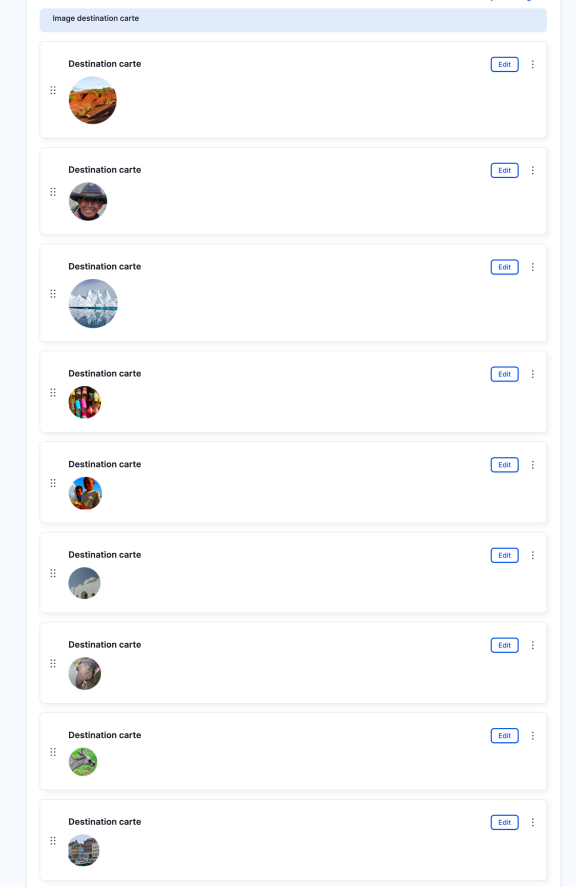
Task: Select the green parrot thumbnail
Action: 83,761
